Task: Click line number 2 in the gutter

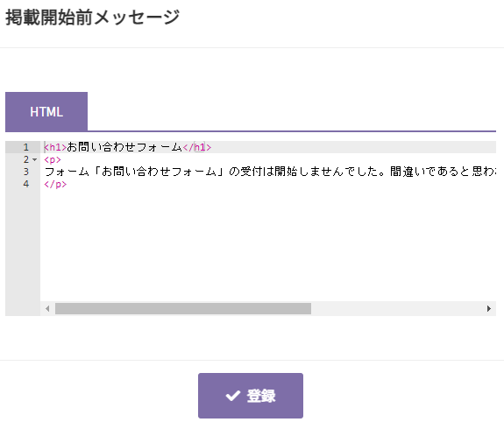Action: (x=26, y=159)
